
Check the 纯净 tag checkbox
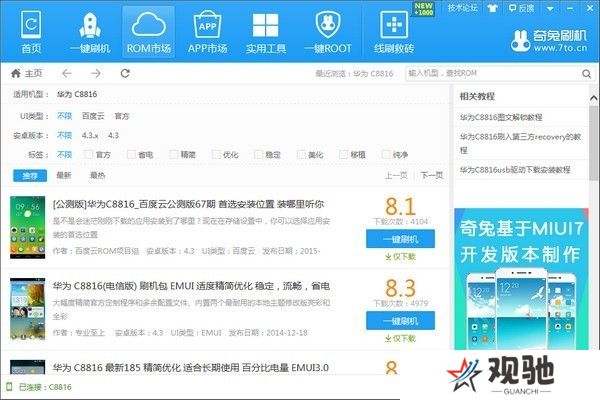coord(386,154)
